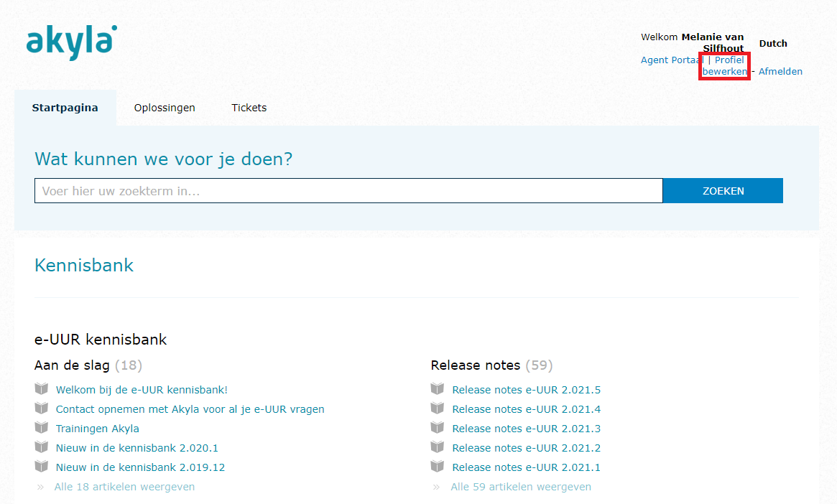Open Release notes e-UUR 2.021.4
837x504 pixels.
[527, 409]
